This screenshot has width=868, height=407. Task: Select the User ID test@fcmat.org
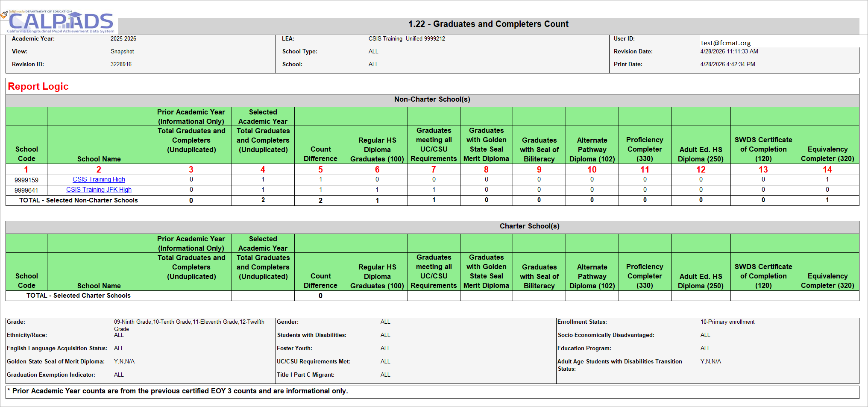coord(726,43)
